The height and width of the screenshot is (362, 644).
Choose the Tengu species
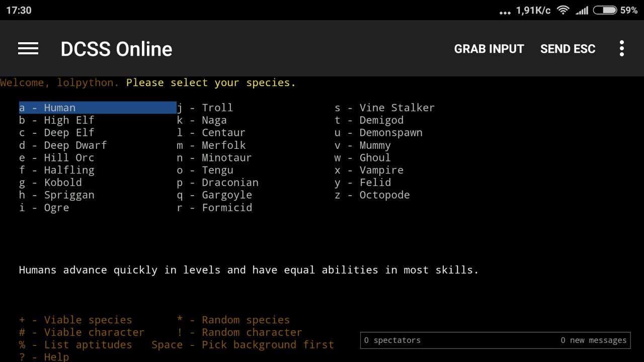[x=205, y=170]
